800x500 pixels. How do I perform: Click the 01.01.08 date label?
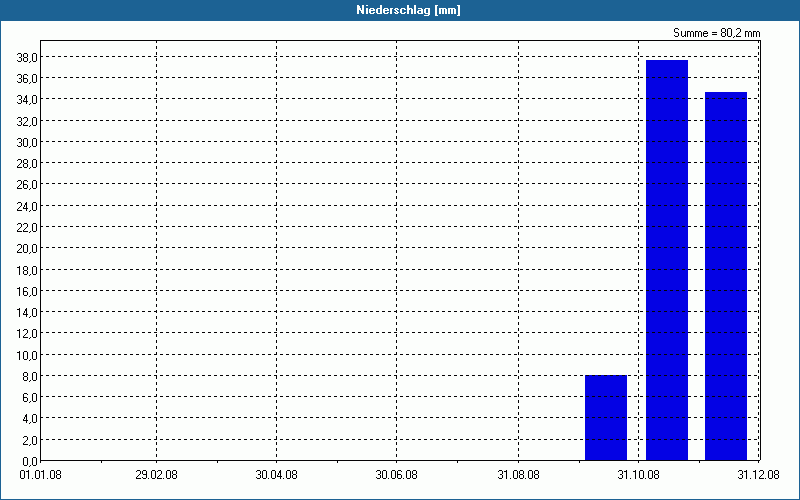pyautogui.click(x=40, y=475)
